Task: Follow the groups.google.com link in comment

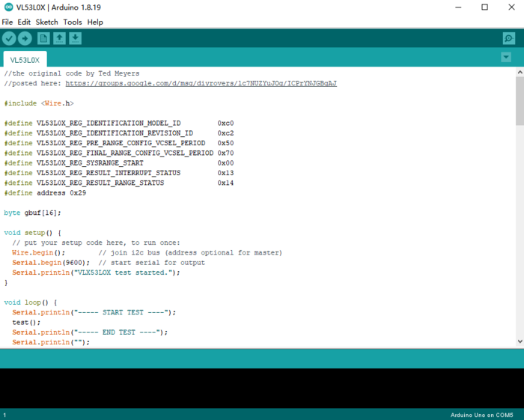Action: coord(201,83)
